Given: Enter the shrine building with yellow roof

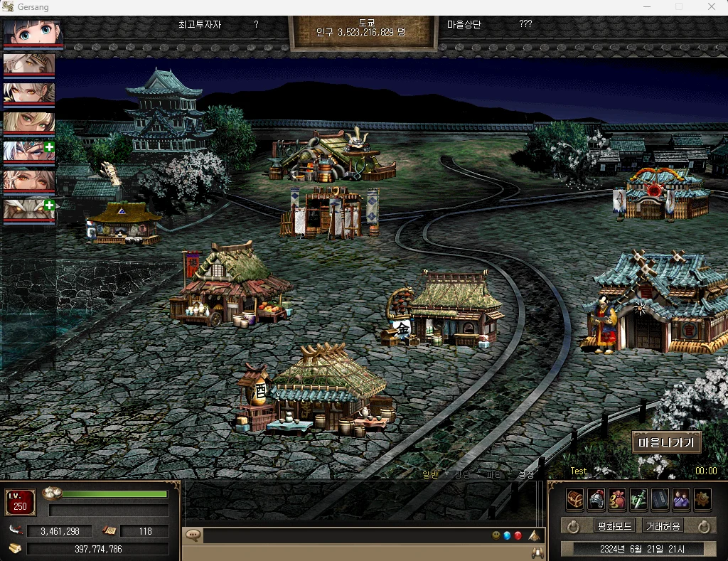Looking at the screenshot, I should (122, 224).
